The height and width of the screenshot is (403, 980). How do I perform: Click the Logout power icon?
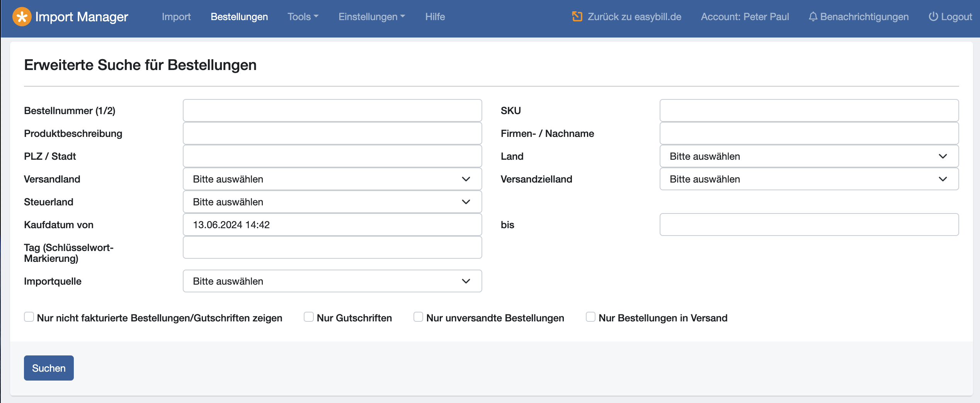click(933, 17)
